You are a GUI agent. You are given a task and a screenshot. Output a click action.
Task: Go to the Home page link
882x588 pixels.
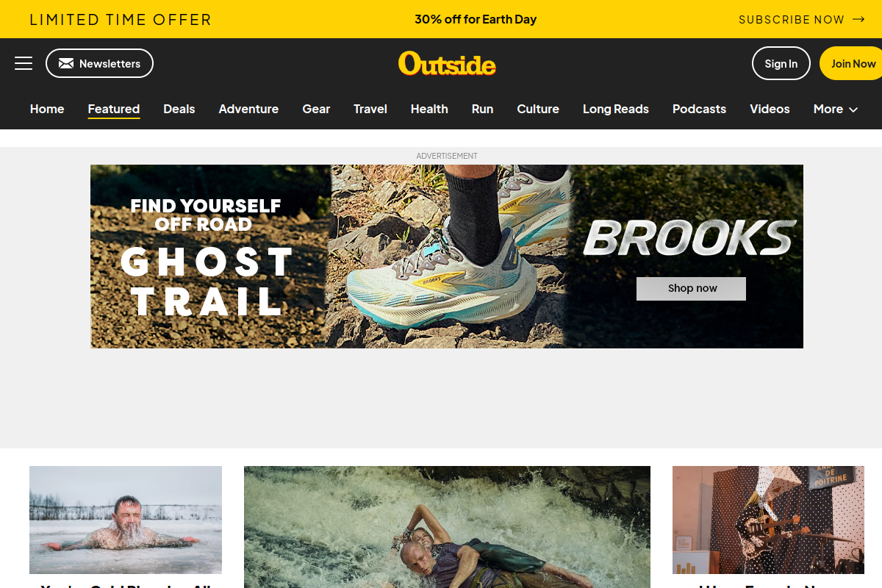[47, 109]
